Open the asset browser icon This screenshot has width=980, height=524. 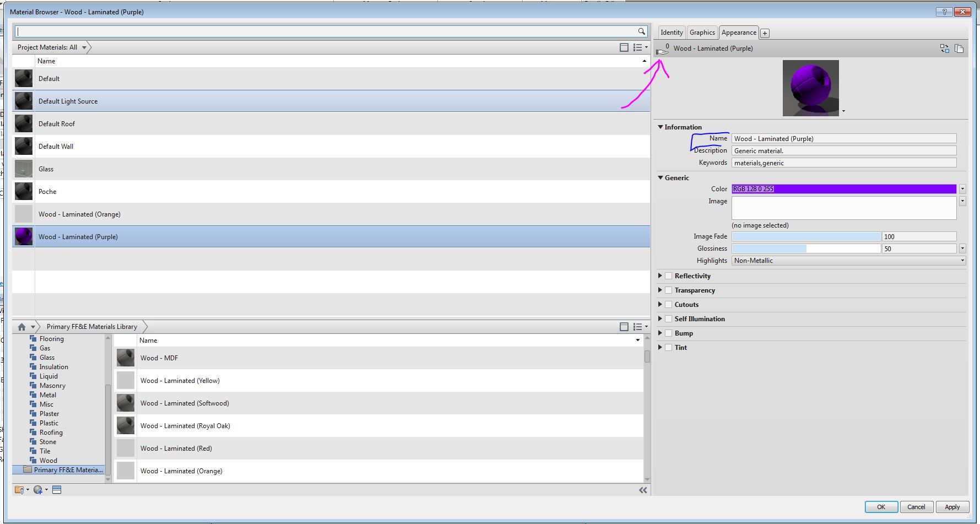point(57,490)
